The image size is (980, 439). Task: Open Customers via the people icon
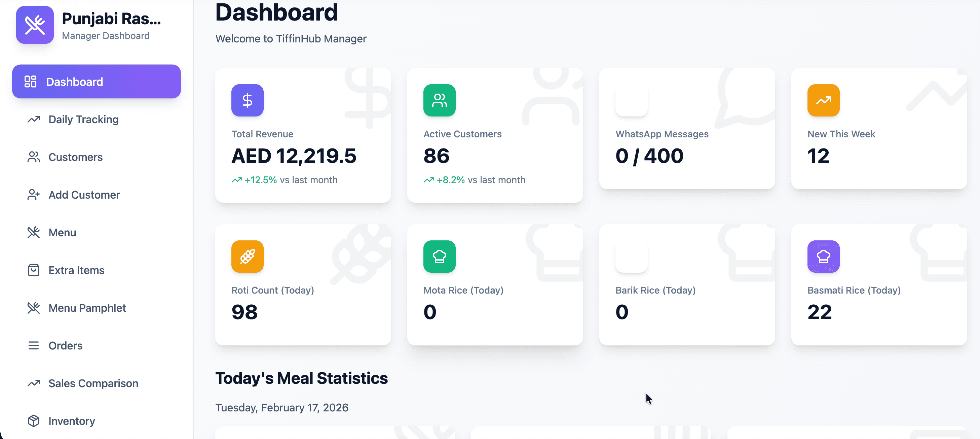[34, 157]
